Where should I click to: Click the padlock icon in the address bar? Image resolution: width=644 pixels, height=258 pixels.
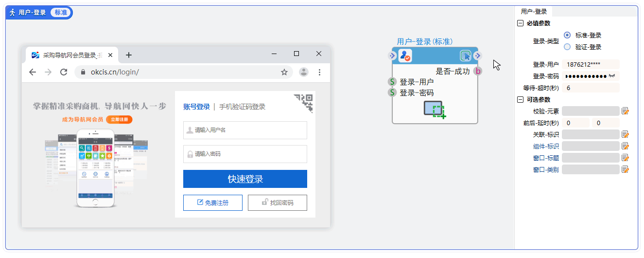click(83, 72)
